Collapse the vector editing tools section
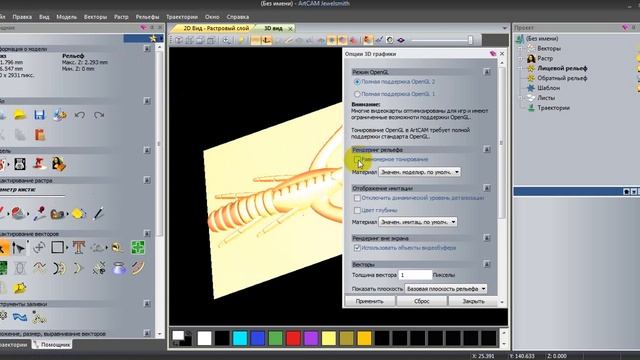 147,233
